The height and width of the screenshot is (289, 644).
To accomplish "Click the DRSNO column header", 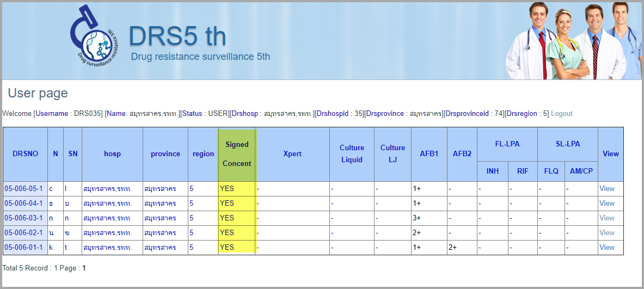I will tap(25, 154).
